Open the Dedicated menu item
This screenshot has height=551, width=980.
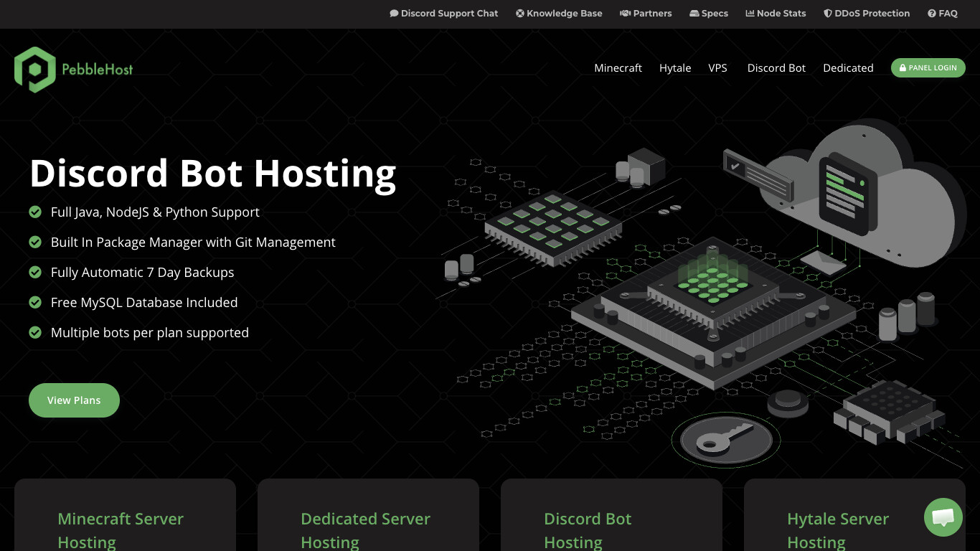pyautogui.click(x=848, y=68)
